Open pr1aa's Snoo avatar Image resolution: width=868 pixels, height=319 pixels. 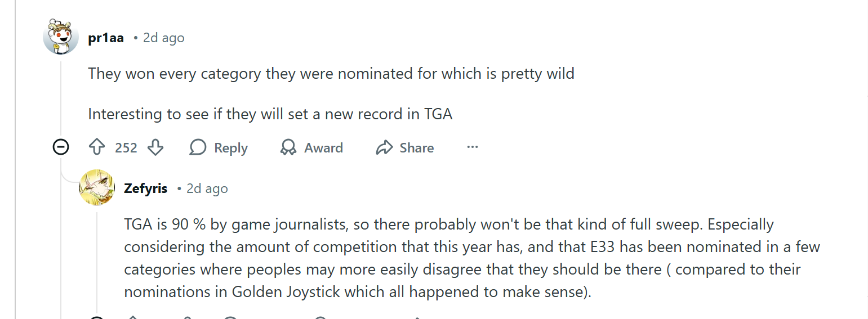coord(61,38)
